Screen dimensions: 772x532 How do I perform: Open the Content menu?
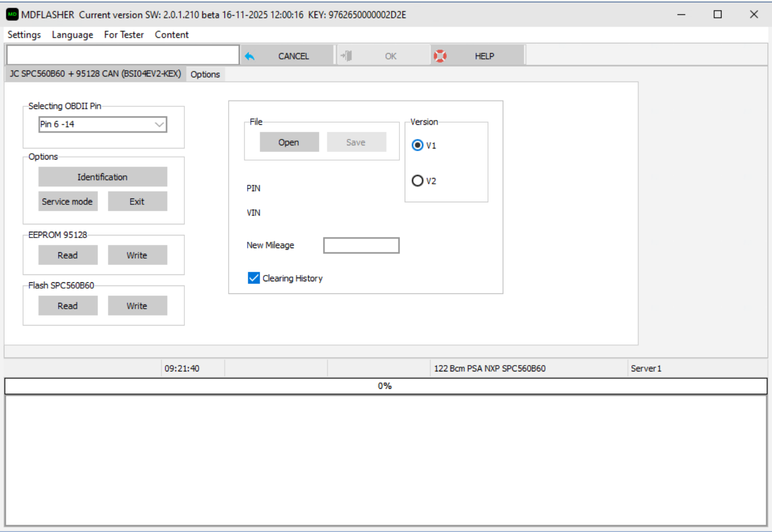(171, 35)
